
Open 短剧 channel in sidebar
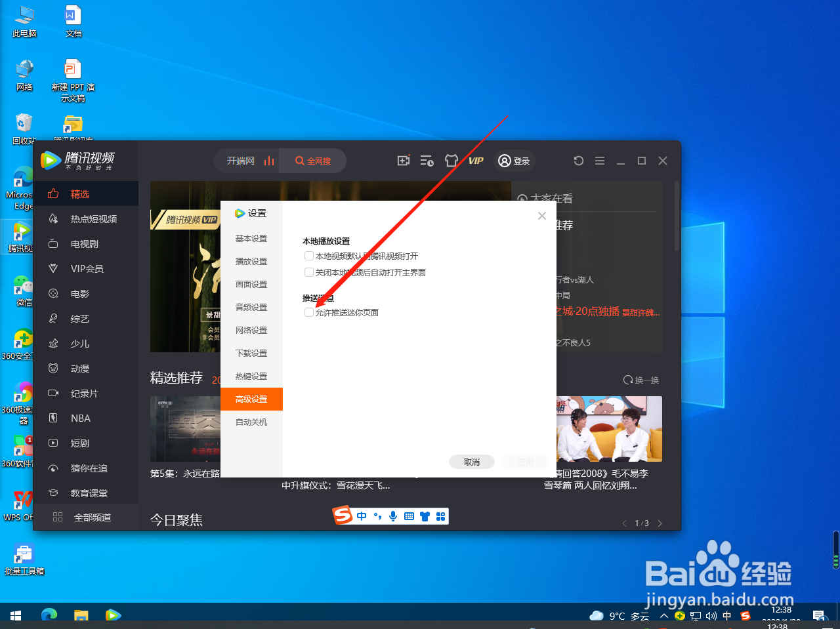click(x=86, y=443)
